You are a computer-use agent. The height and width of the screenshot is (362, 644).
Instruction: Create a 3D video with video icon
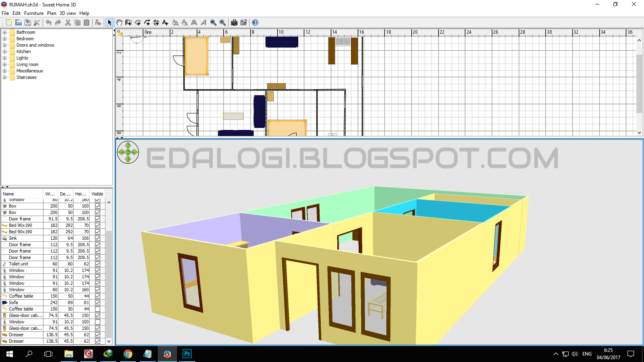243,23
